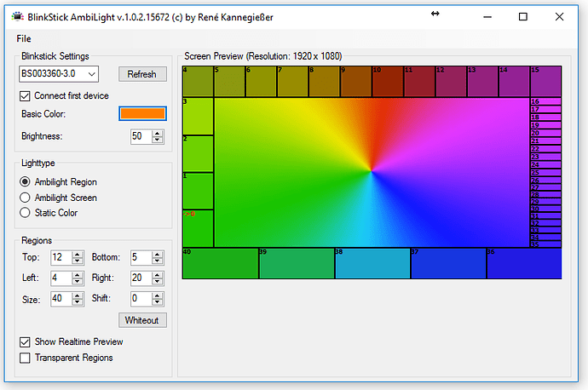Click center of color wheel preview
The height and width of the screenshot is (390, 588).
pos(372,171)
